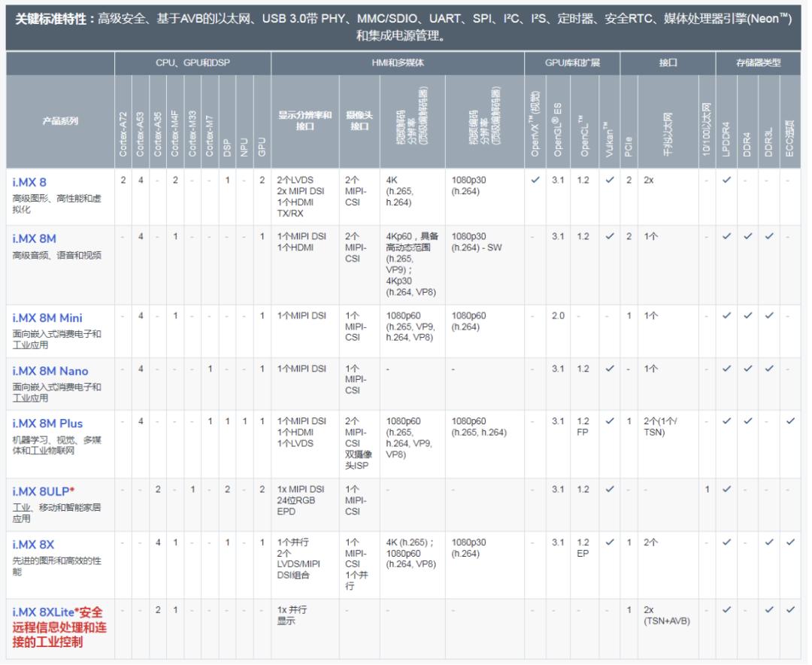Click the DDR4 checkmark in i.MX 8M row

coord(748,236)
